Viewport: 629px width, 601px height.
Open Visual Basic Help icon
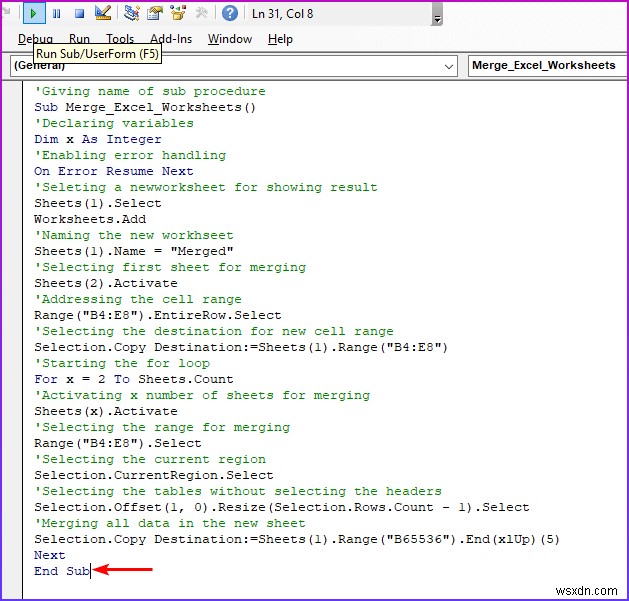(229, 13)
